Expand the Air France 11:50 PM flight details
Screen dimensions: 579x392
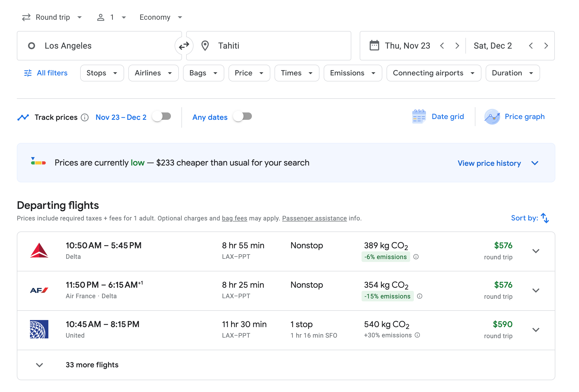pyautogui.click(x=536, y=290)
